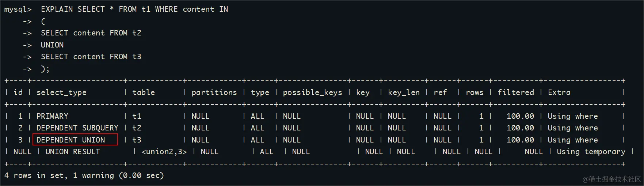
Task: Click the UNION RESULT cell
Action: point(73,152)
